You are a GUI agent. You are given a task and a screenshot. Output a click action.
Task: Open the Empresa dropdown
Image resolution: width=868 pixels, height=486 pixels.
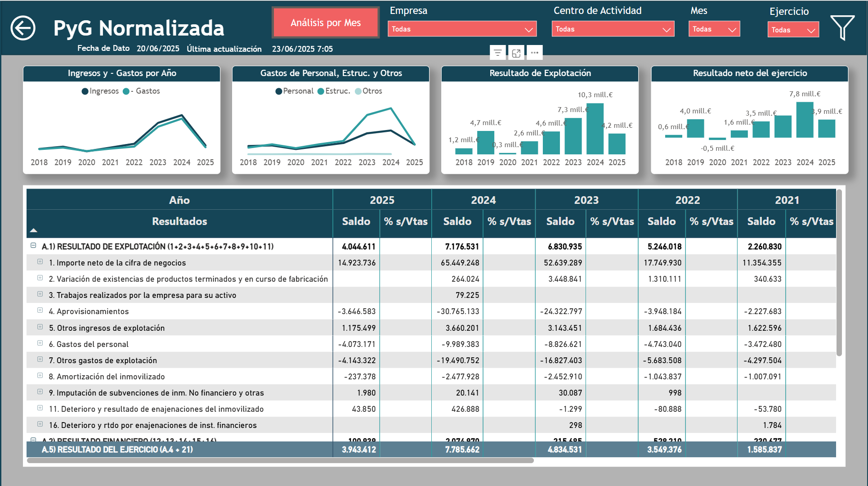[462, 29]
